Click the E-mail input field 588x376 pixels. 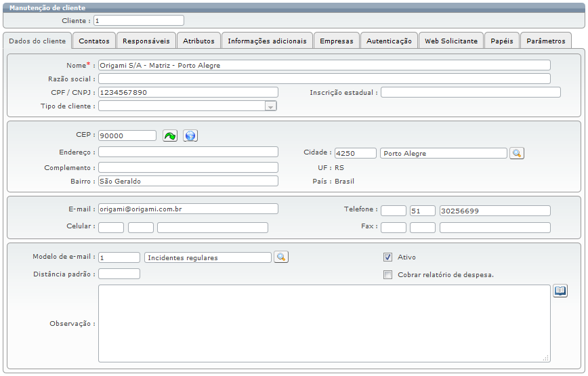pyautogui.click(x=188, y=209)
